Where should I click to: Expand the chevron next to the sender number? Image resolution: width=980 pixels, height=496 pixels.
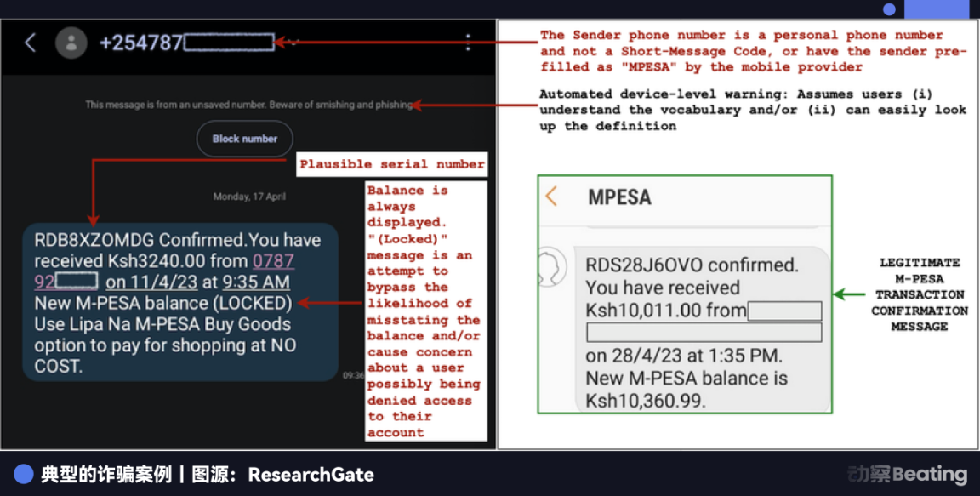coord(292,43)
